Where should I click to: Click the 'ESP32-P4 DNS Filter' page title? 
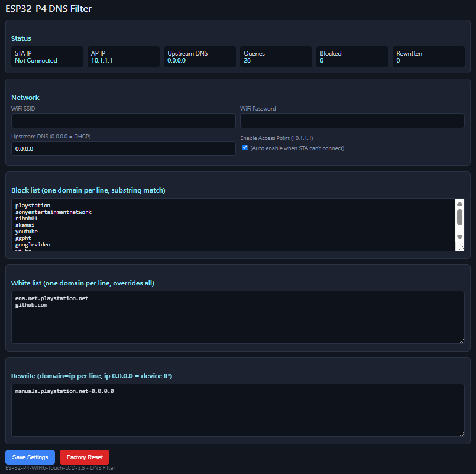click(48, 8)
